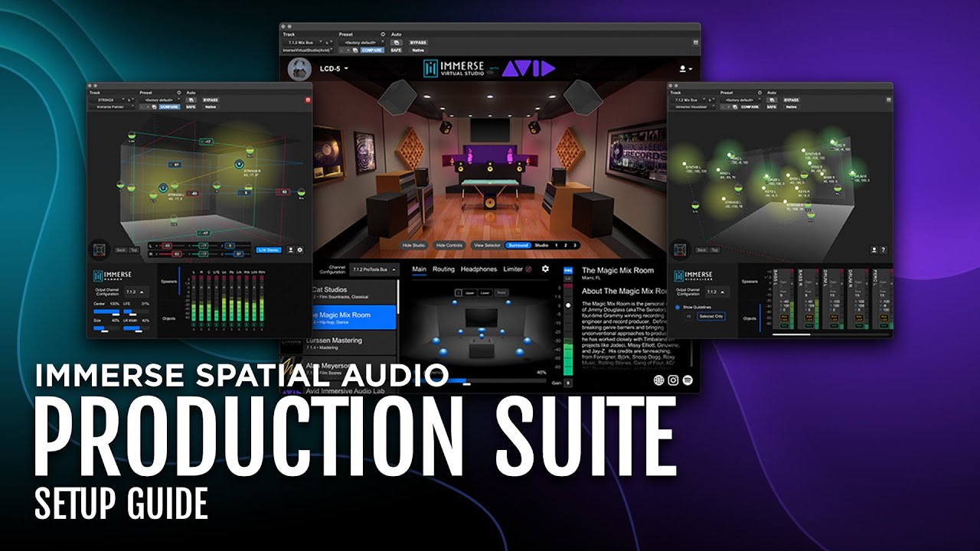Click the Top view button in Panner
Image resolution: width=980 pixels, height=551 pixels.
tap(133, 249)
